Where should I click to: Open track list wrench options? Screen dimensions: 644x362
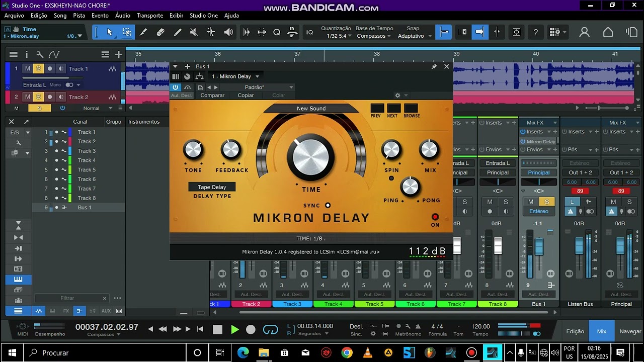(40, 54)
